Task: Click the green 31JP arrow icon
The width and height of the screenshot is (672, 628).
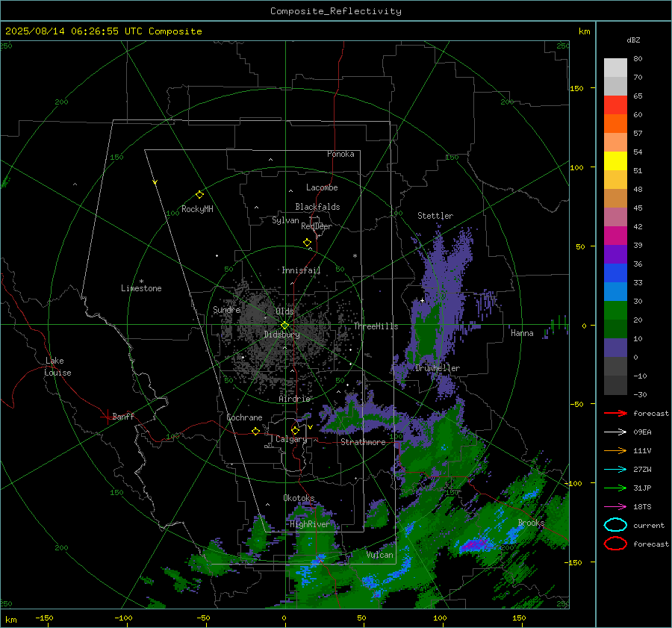Action: click(615, 488)
